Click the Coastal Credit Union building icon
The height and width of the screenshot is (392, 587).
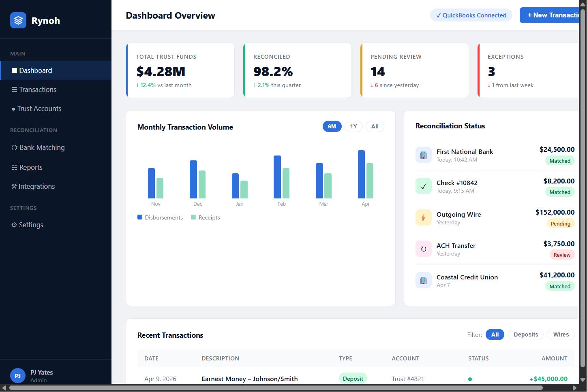424,280
